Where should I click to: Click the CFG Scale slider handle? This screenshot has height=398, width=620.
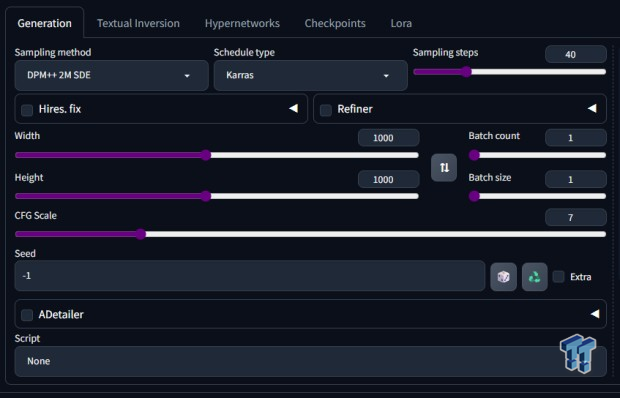[140, 234]
